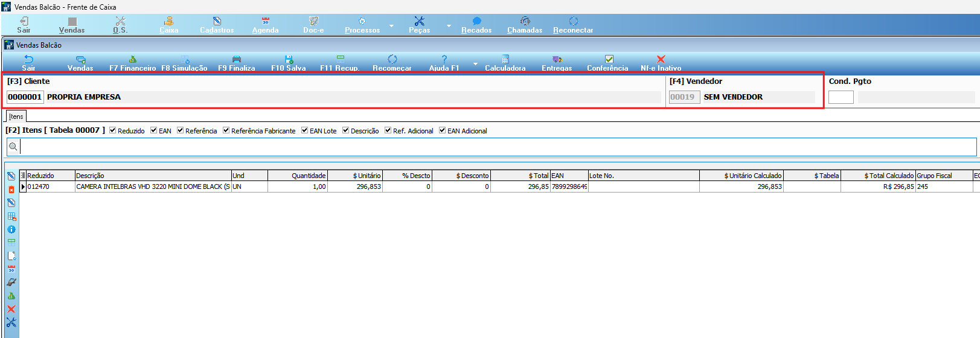The image size is (980, 338).
Task: Click the vendedor code field 00019
Action: pos(684,97)
